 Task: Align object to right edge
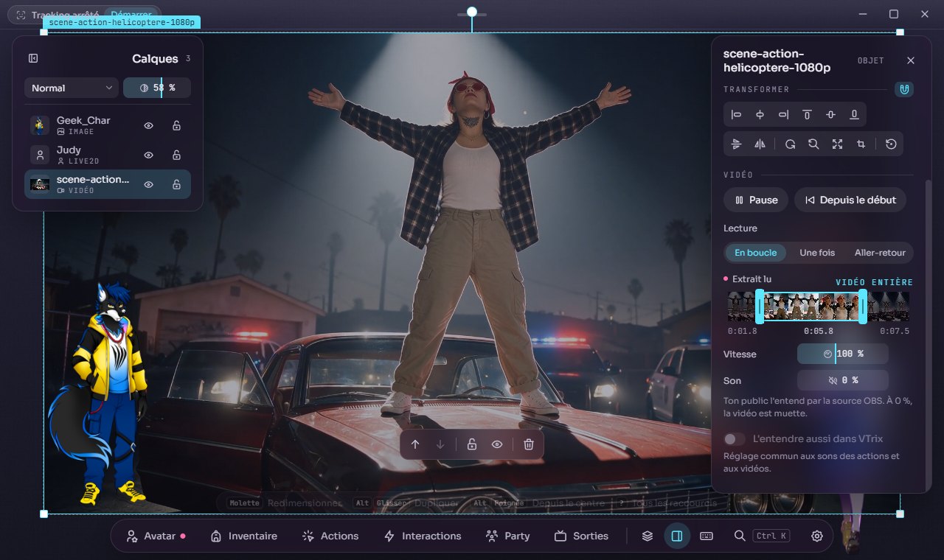[783, 114]
